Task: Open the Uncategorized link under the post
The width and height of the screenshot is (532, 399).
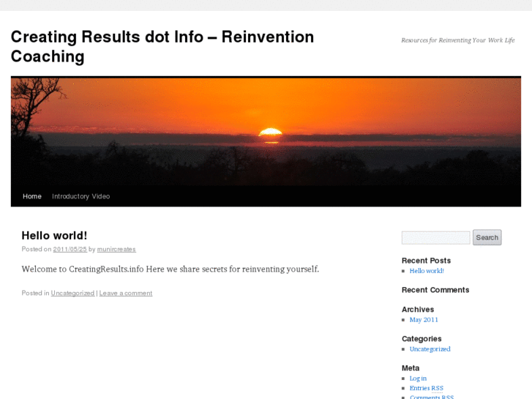Action: (x=72, y=293)
